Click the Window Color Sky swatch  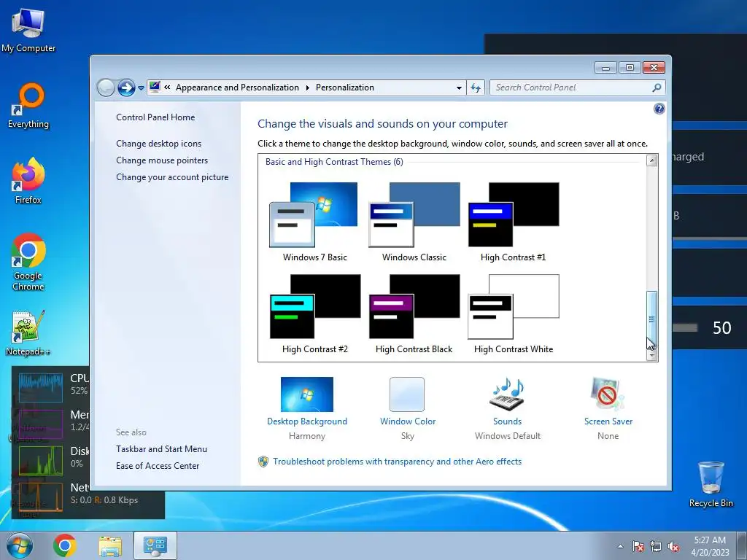point(407,394)
